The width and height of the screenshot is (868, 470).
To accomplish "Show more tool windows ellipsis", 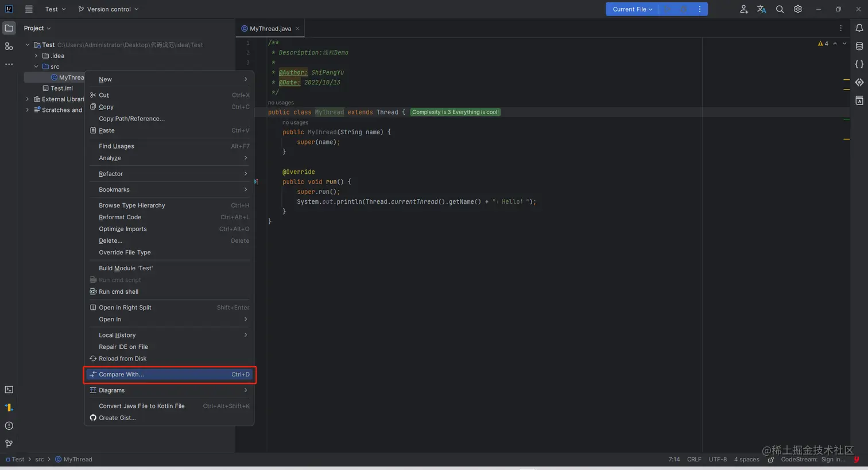I will (9, 64).
